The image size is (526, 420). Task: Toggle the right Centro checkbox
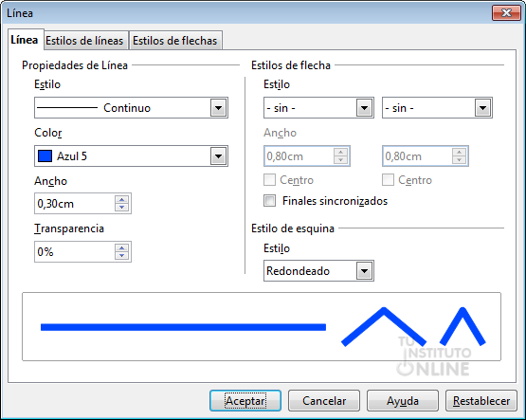(x=389, y=180)
